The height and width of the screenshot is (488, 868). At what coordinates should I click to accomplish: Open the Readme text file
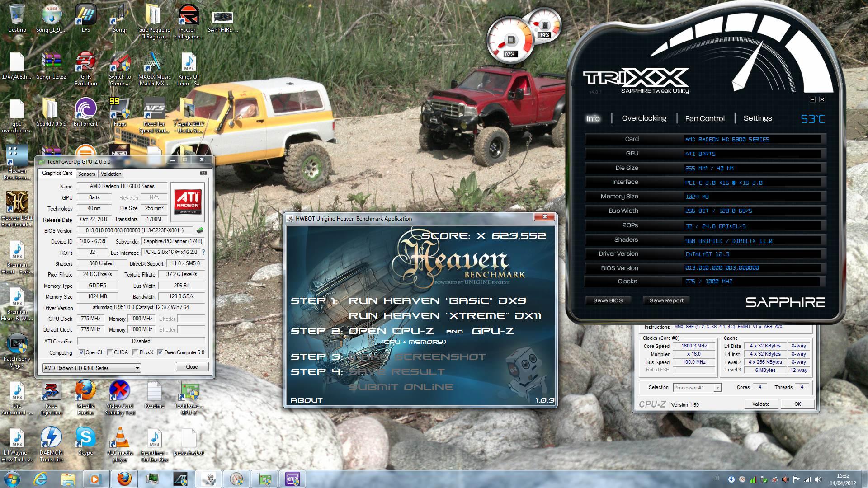154,394
